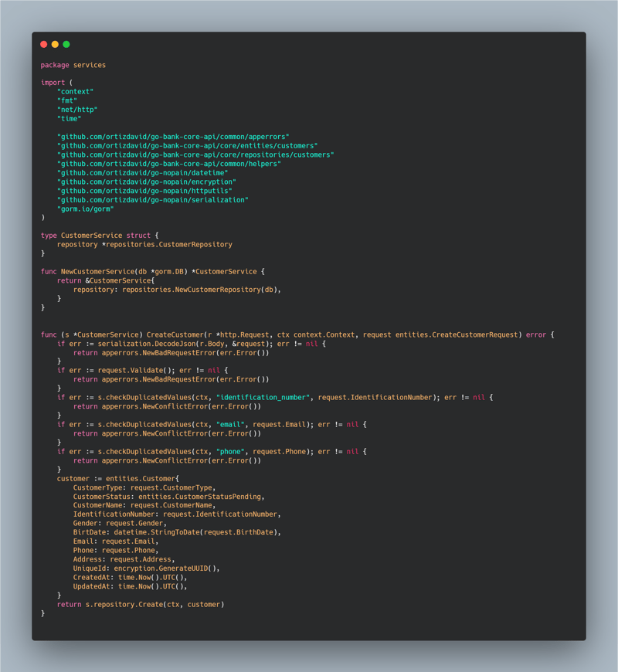Select the "package services" line
This screenshot has width=618, height=672.
tap(73, 65)
